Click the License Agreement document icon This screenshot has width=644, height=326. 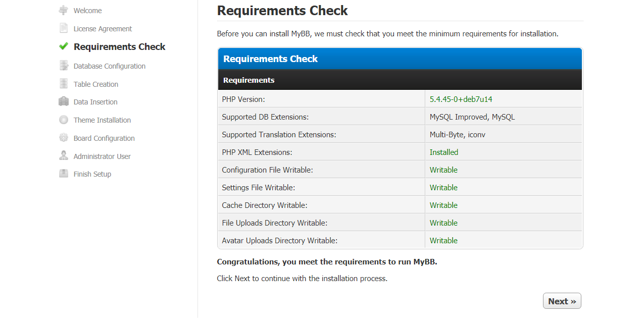pyautogui.click(x=63, y=28)
